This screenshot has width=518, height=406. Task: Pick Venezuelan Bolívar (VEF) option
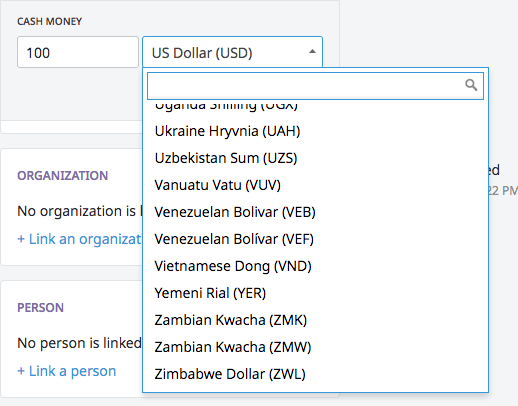315,239
